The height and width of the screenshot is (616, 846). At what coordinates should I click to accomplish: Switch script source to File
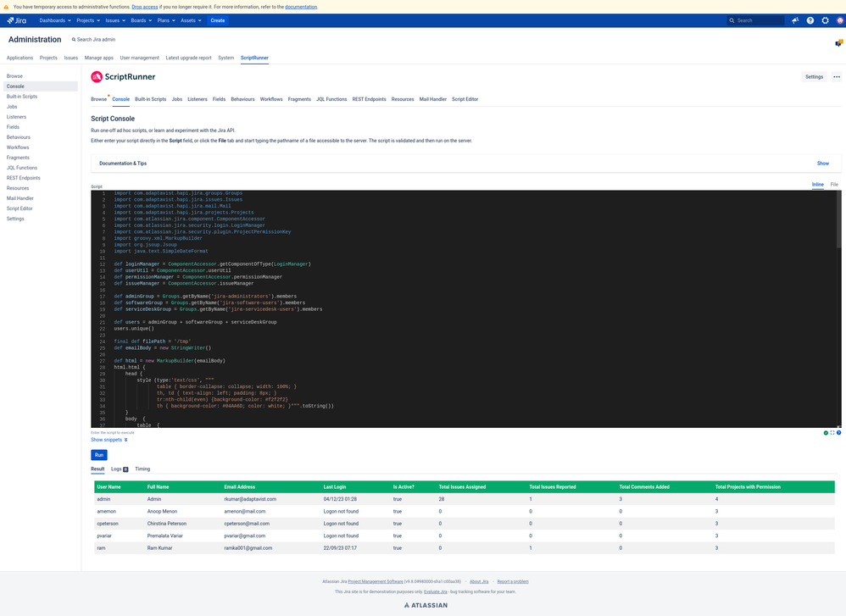[834, 185]
